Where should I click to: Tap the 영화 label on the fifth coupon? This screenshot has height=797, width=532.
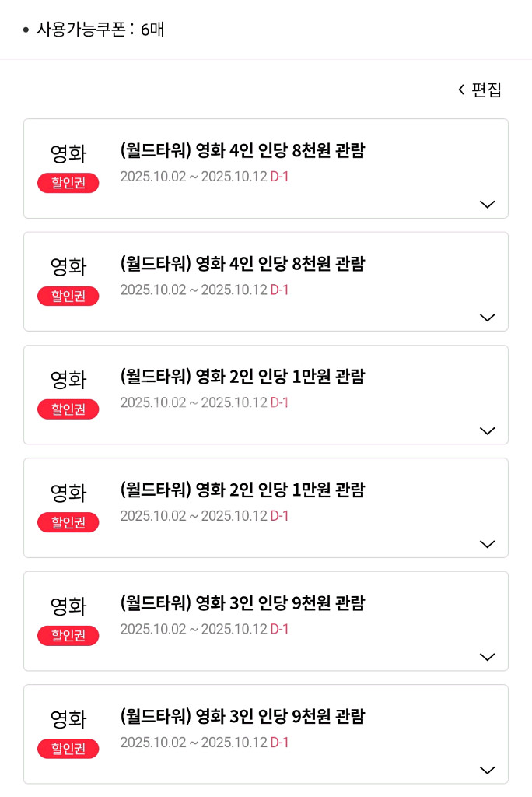pyautogui.click(x=68, y=606)
